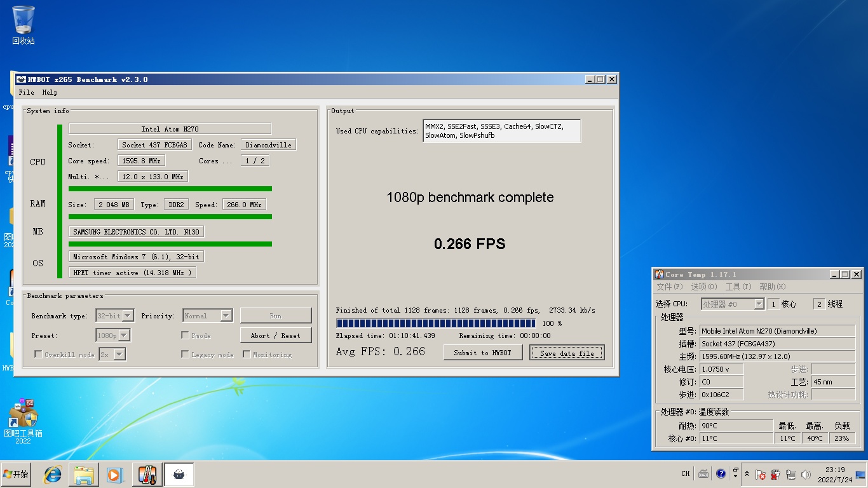Open the Priority Normal dropdown
This screenshot has width=868, height=488.
pyautogui.click(x=207, y=315)
